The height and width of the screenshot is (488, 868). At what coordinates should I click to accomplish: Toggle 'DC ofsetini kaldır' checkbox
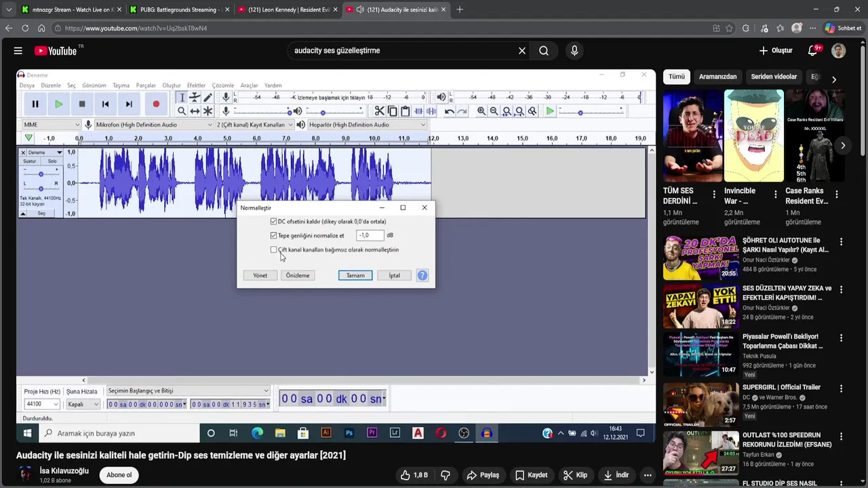[273, 222]
